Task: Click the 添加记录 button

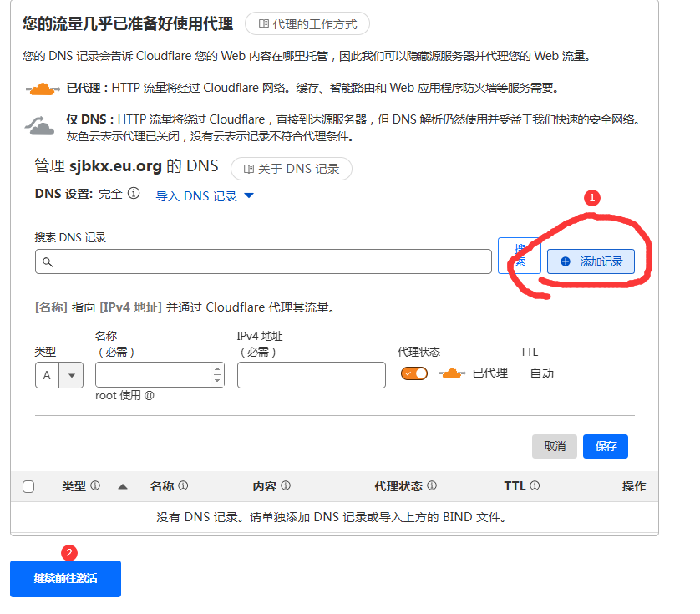Action: pyautogui.click(x=591, y=261)
